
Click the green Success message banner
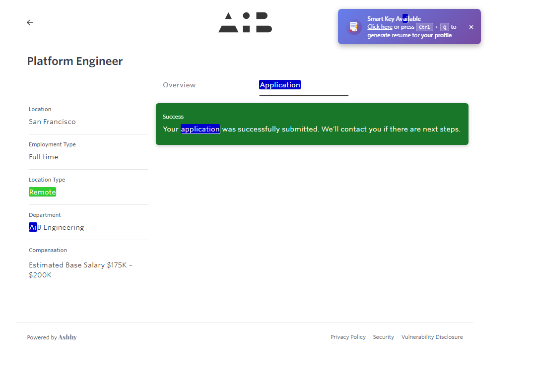[x=312, y=124]
